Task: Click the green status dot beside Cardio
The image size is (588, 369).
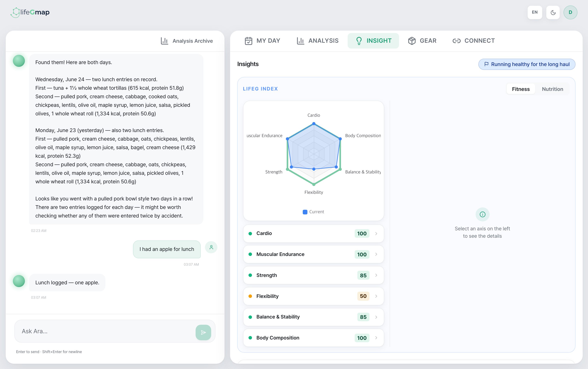Action: point(250,234)
